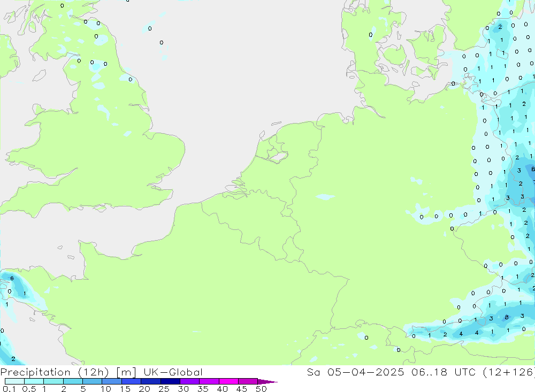Screen dimensions: 535x392
Task: Click the '50' legend scale label
Action: click(x=261, y=389)
